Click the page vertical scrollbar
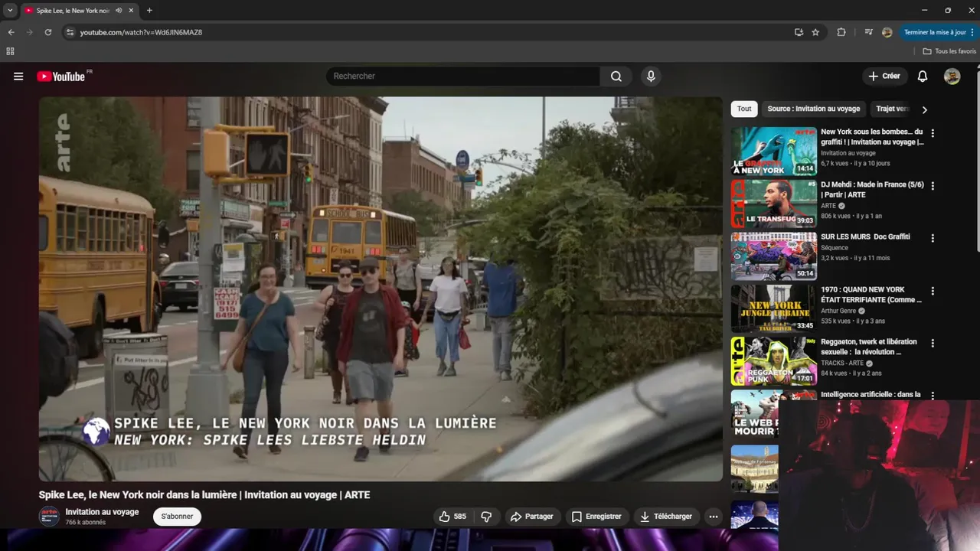This screenshot has height=551, width=980. [978, 161]
